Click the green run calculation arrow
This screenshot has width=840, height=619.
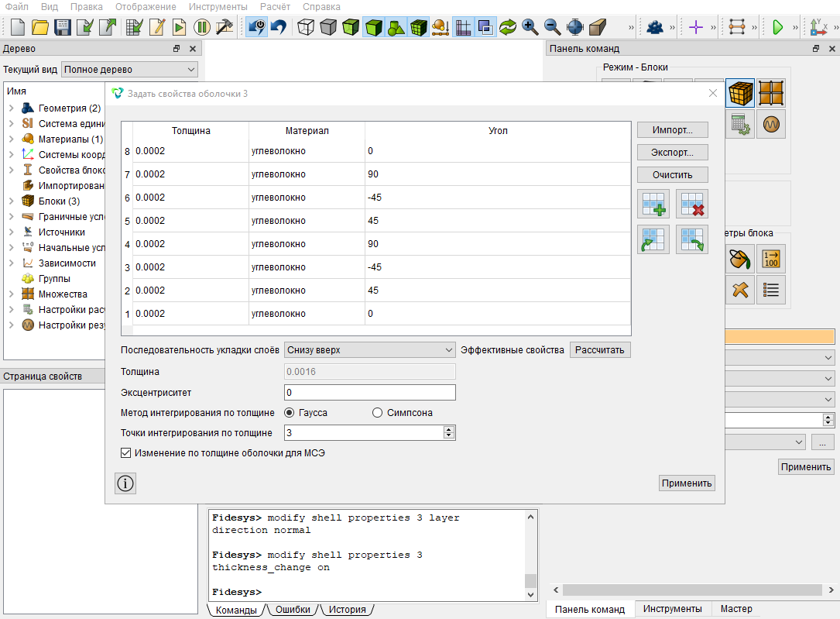[x=777, y=27]
